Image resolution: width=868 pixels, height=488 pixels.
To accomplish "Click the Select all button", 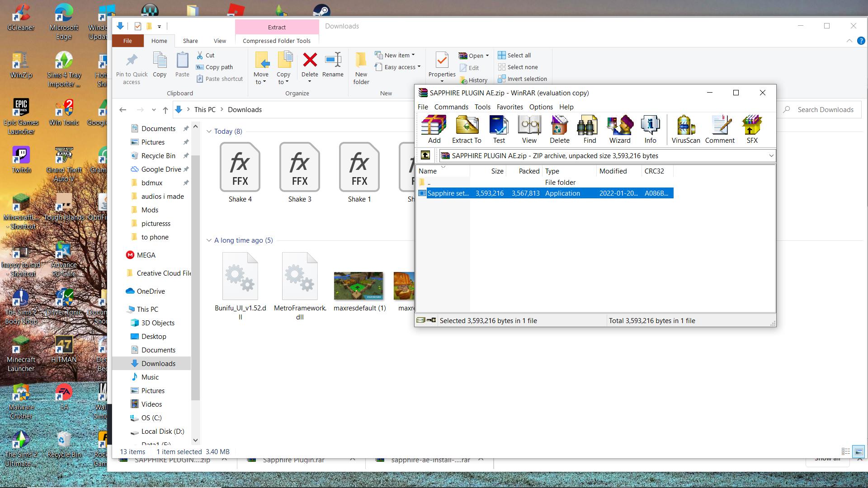I will [x=514, y=55].
